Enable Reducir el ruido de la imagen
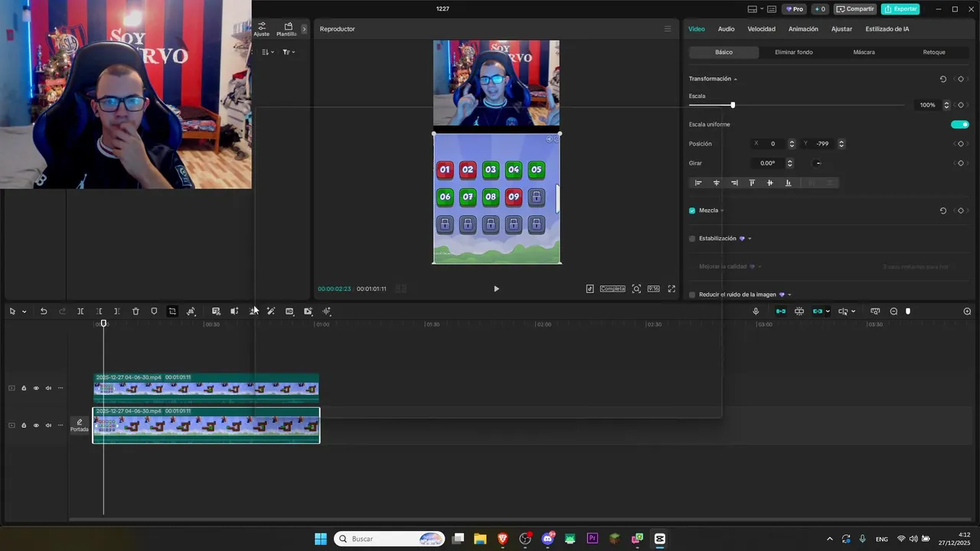The width and height of the screenshot is (980, 551). (692, 295)
